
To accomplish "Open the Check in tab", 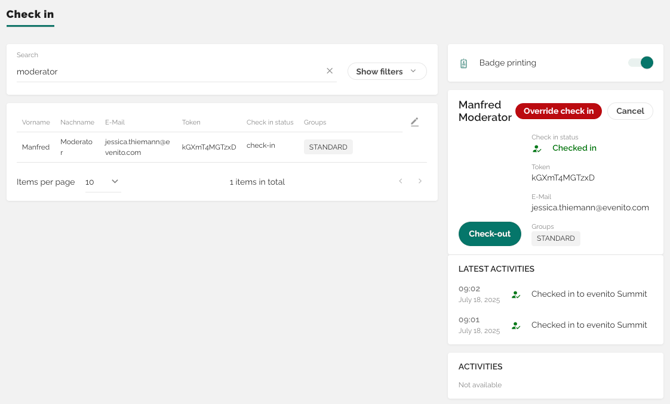I will pos(30,15).
